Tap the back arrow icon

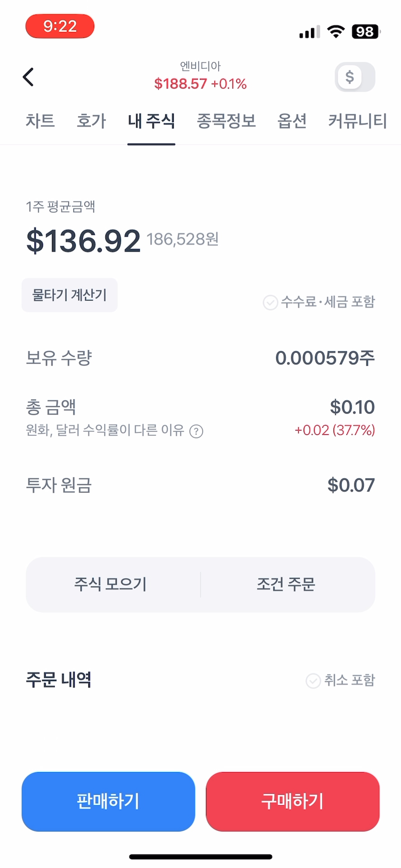click(x=29, y=77)
